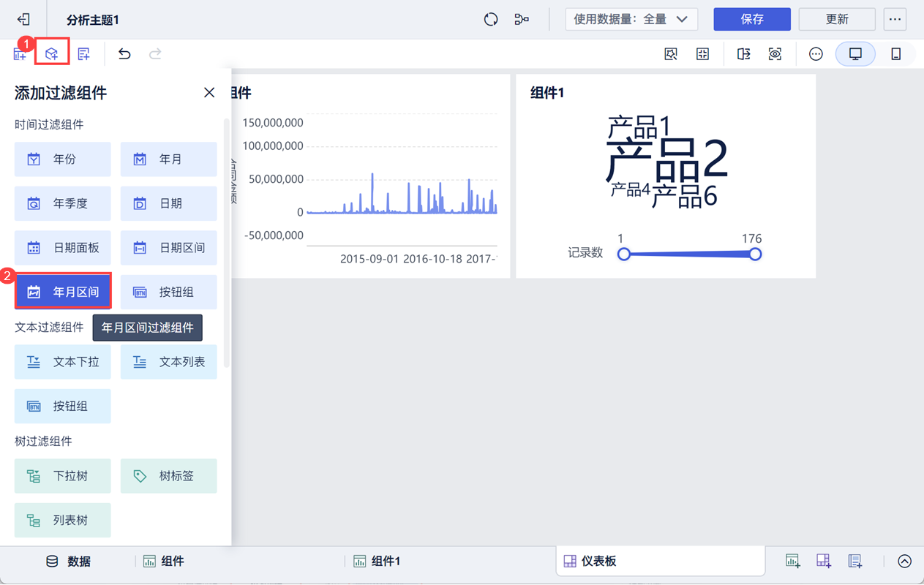Open the data lineage icon beside refresh
Image resolution: width=924 pixels, height=585 pixels.
click(522, 20)
